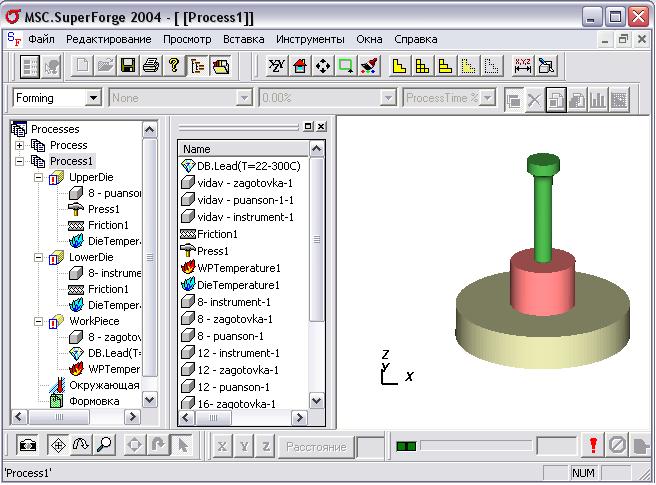
Task: Click the Print toolbar icon
Action: (151, 66)
